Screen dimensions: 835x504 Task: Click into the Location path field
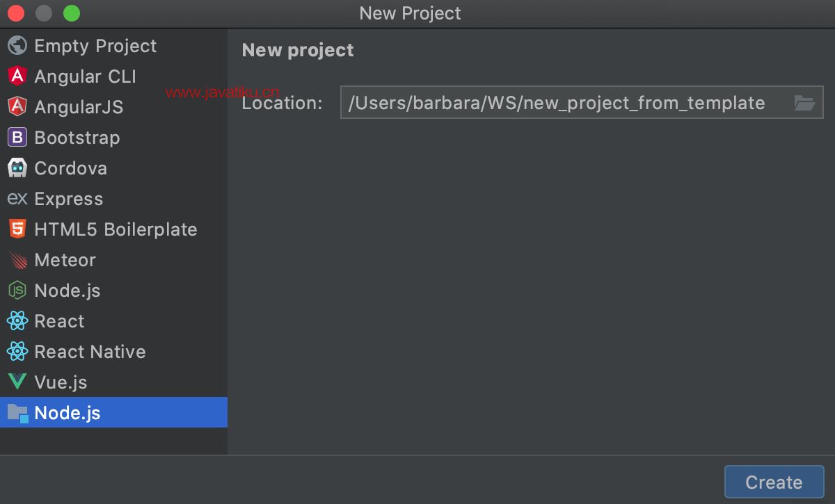click(x=557, y=103)
